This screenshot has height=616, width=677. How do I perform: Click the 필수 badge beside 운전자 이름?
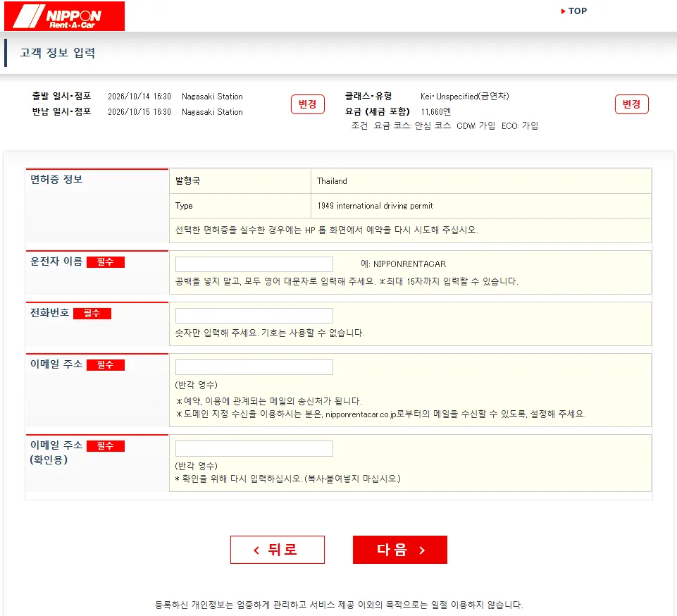pos(106,261)
